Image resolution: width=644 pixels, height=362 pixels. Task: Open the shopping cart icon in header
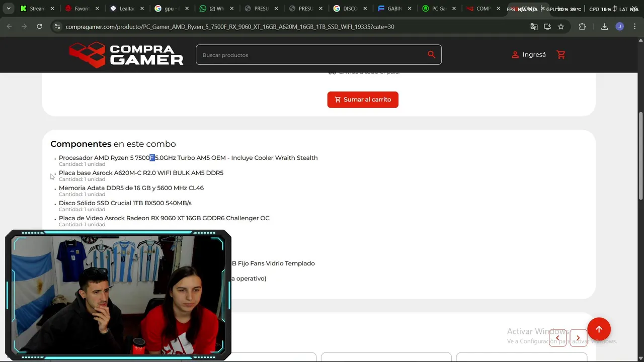(x=561, y=54)
